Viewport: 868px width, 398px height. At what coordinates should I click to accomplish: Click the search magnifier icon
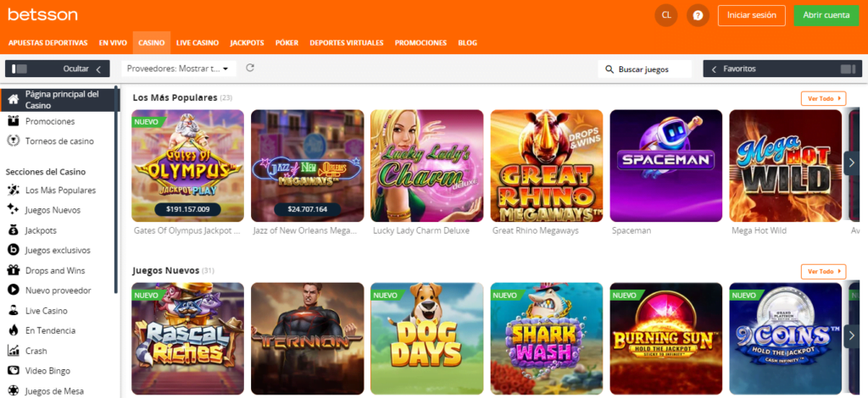tap(609, 69)
